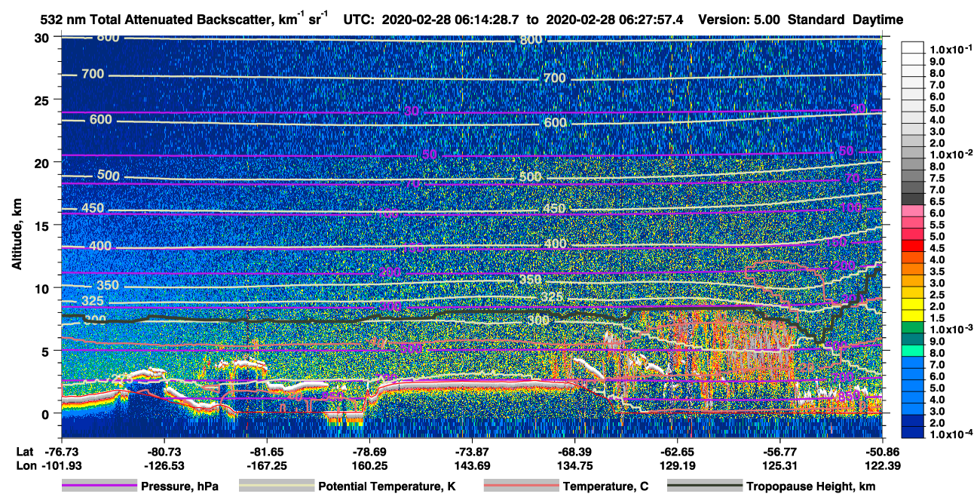
Task: Click the Pressure, hPa legend line
Action: [99, 486]
